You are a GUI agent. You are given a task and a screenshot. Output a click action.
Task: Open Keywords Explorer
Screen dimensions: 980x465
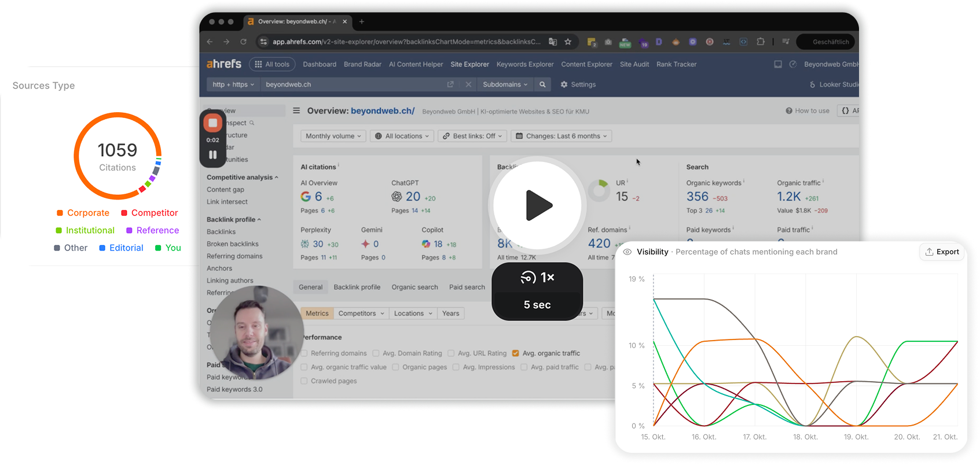tap(525, 64)
